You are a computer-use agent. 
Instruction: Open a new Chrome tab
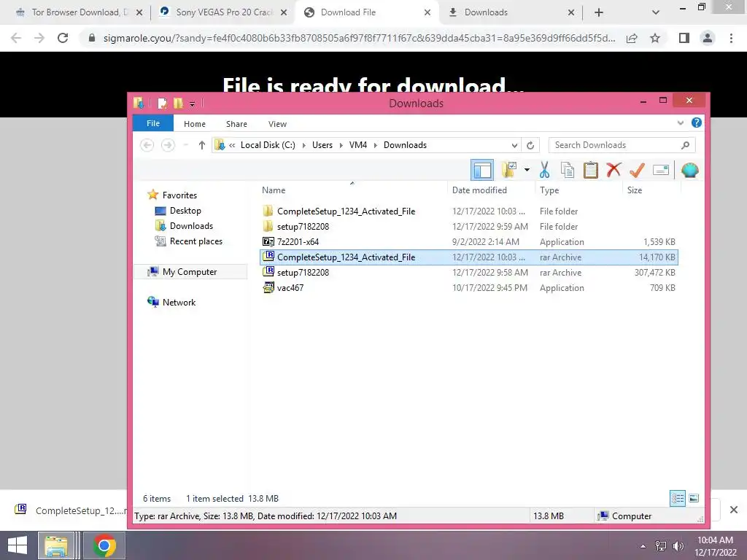pos(599,12)
